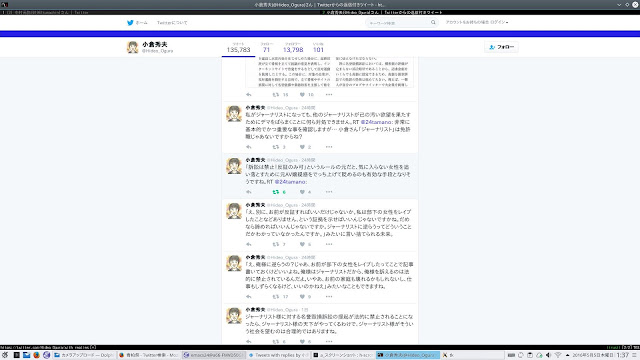Viewport: 640px width, 360px height.
Task: Select the Likes tab showing 101
Action: 318,48
